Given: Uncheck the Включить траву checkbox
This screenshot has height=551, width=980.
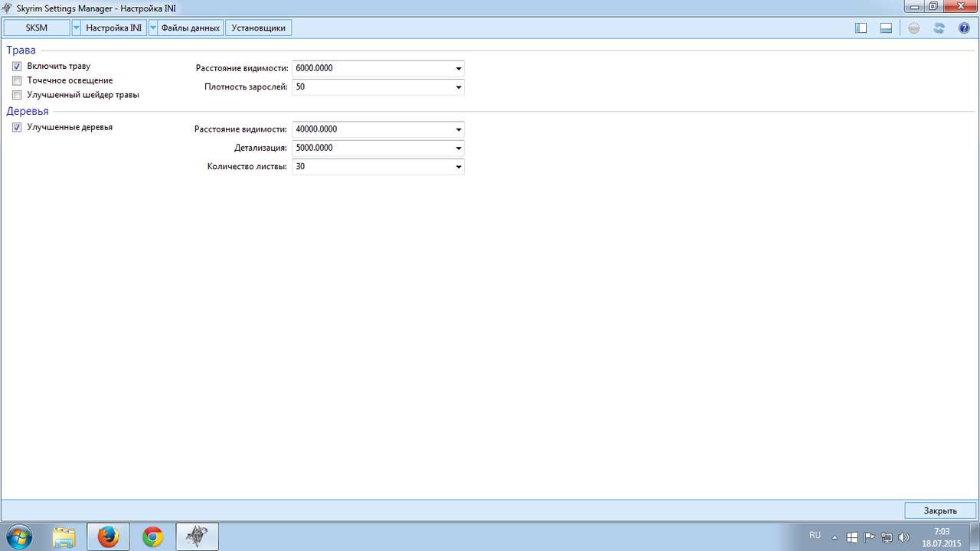Looking at the screenshot, I should coord(17,67).
